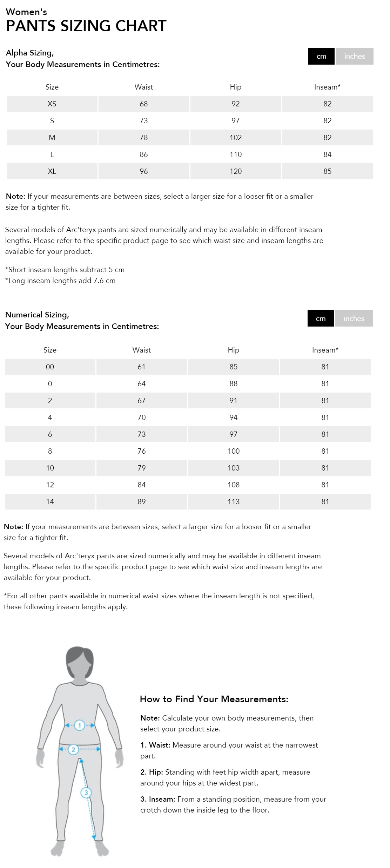Click the 'How to Find Your Measurements' heading

coord(214,699)
